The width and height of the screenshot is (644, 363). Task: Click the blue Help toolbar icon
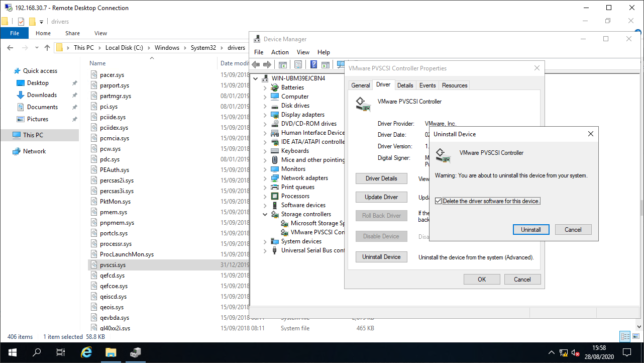[314, 64]
